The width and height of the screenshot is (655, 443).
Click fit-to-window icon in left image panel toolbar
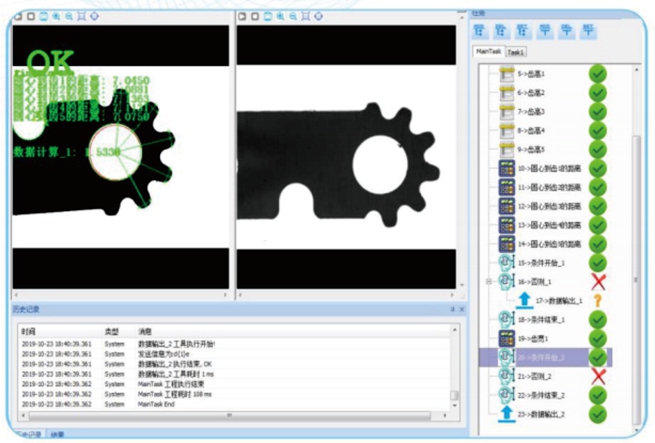click(x=80, y=17)
